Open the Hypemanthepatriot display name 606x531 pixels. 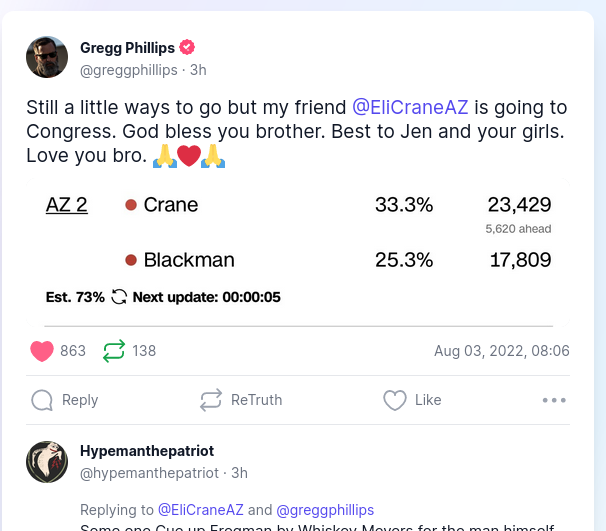(147, 451)
